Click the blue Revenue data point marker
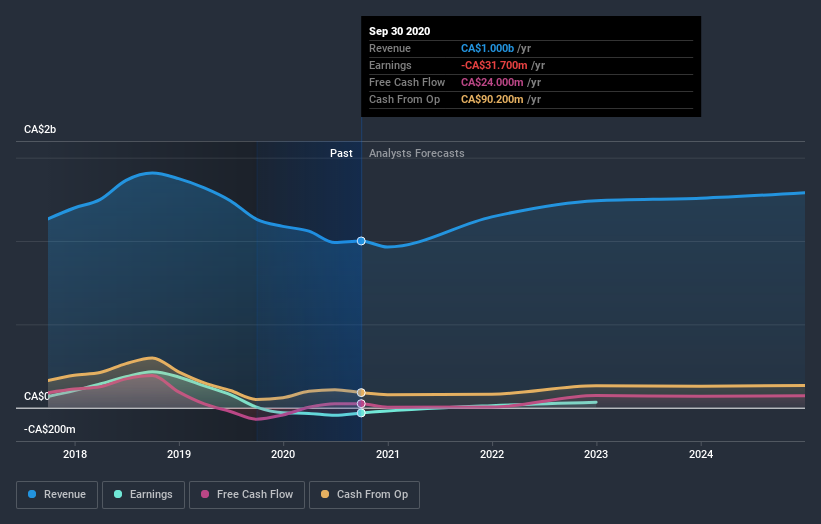821x524 pixels. point(361,241)
